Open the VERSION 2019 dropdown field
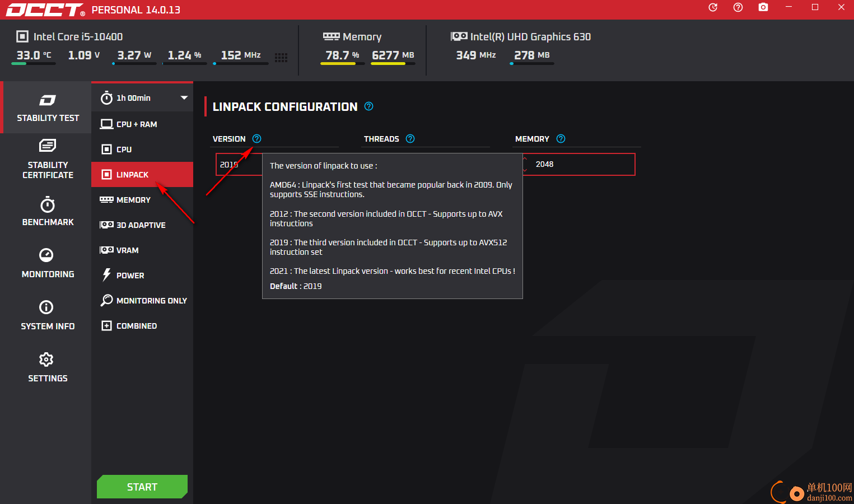This screenshot has height=504, width=854. [x=239, y=165]
